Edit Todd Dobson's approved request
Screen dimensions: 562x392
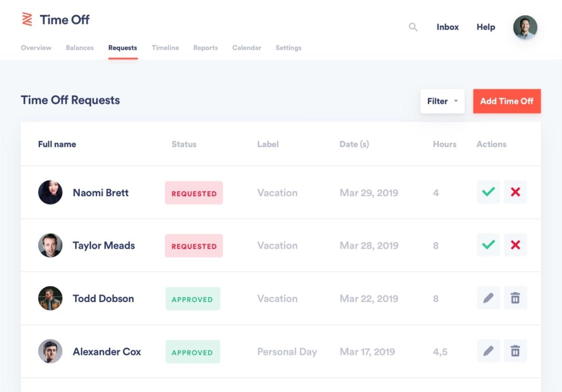point(488,298)
